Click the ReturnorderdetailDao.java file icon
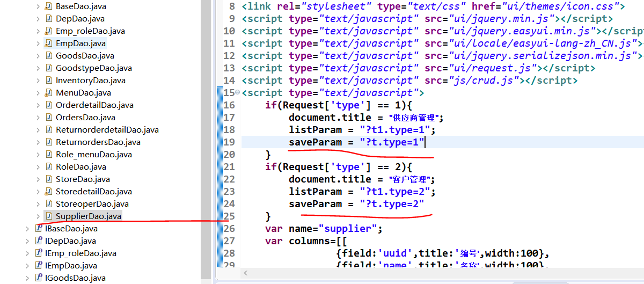The height and width of the screenshot is (284, 644). coord(49,130)
